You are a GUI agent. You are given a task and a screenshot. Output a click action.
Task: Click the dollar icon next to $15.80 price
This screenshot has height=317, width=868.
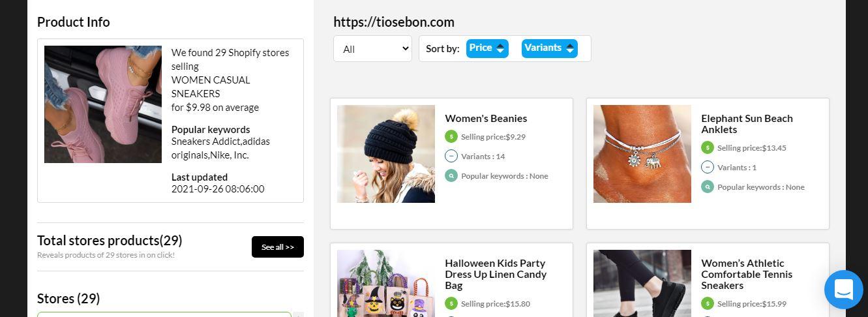[451, 303]
